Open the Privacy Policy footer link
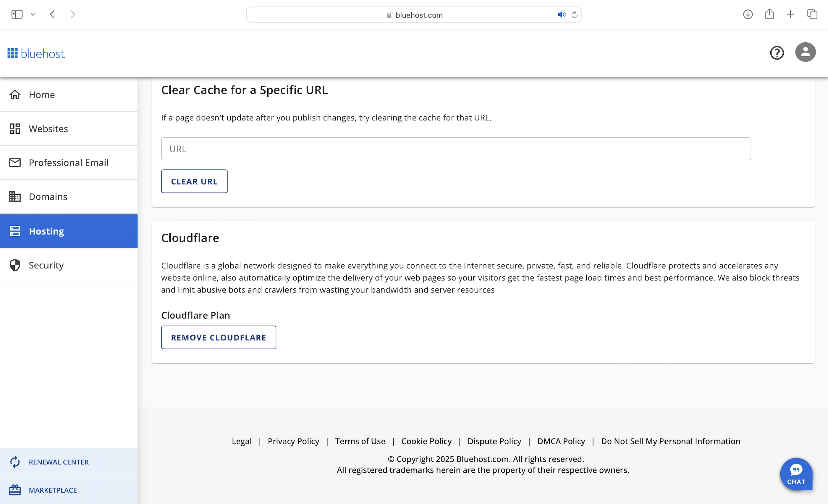 point(293,441)
